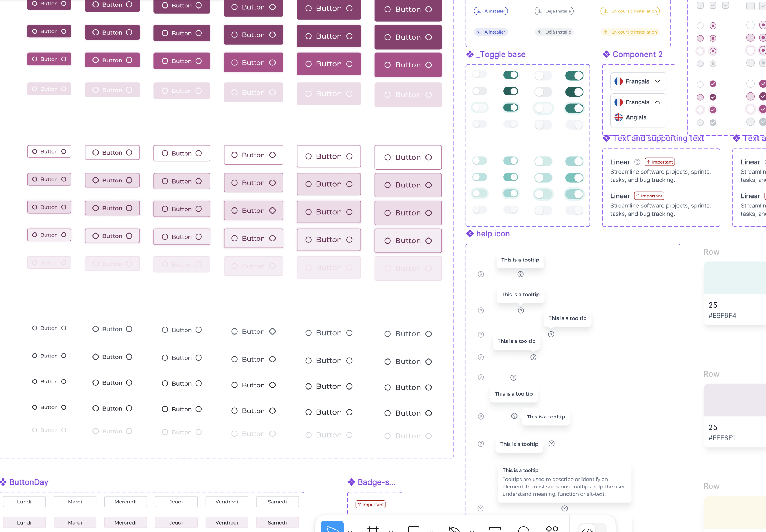
Task: Click help icon below the multi-line tooltip
Action: tap(564, 508)
